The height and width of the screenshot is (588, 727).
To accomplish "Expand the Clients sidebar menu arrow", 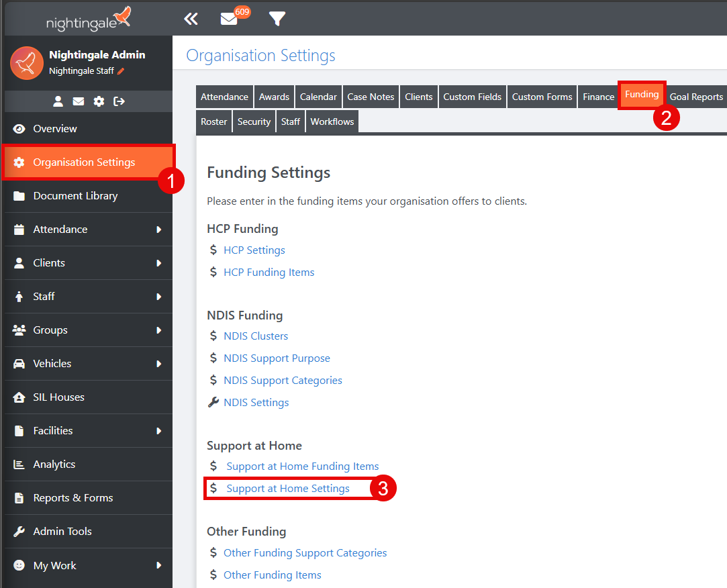I will coord(159,263).
